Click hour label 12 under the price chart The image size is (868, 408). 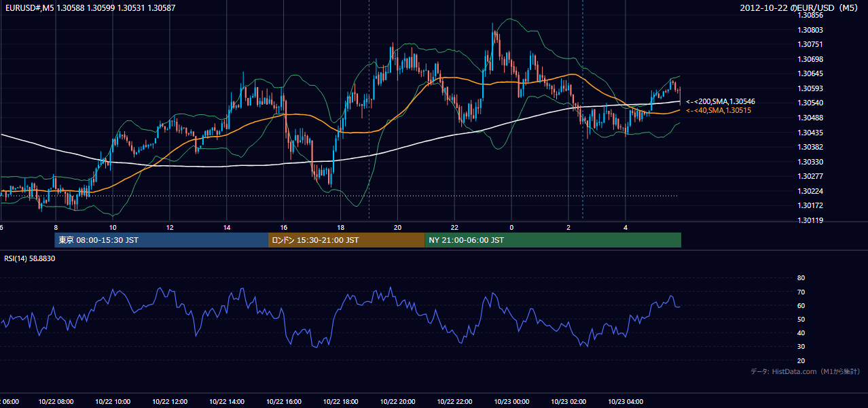170,228
